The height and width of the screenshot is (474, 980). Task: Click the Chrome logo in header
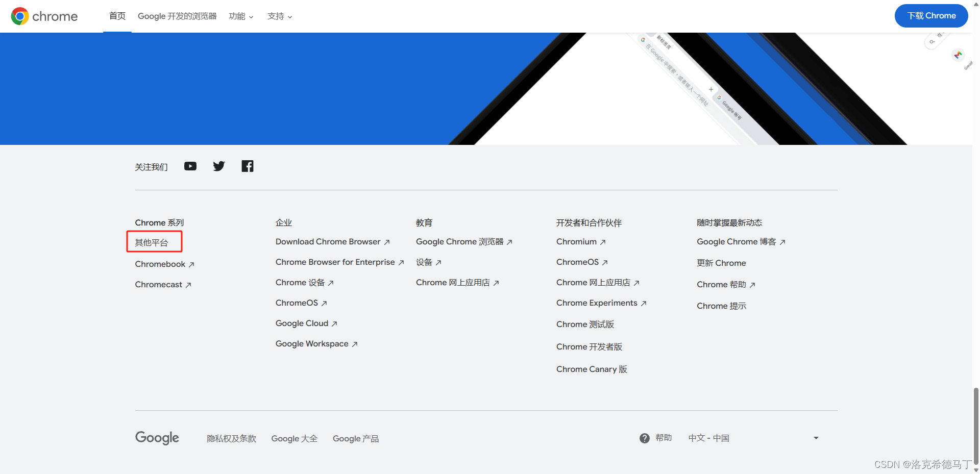(x=44, y=16)
